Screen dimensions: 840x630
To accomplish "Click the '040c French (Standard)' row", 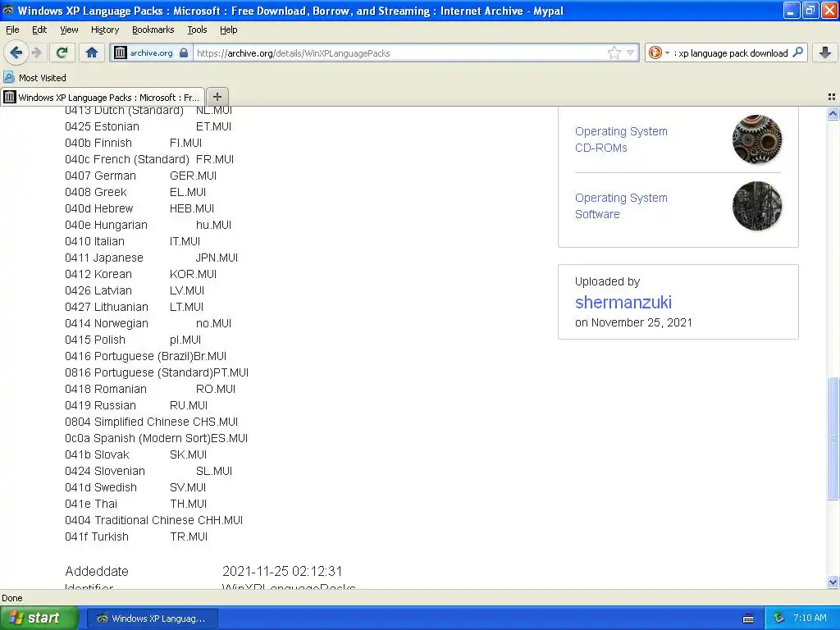I will [149, 160].
